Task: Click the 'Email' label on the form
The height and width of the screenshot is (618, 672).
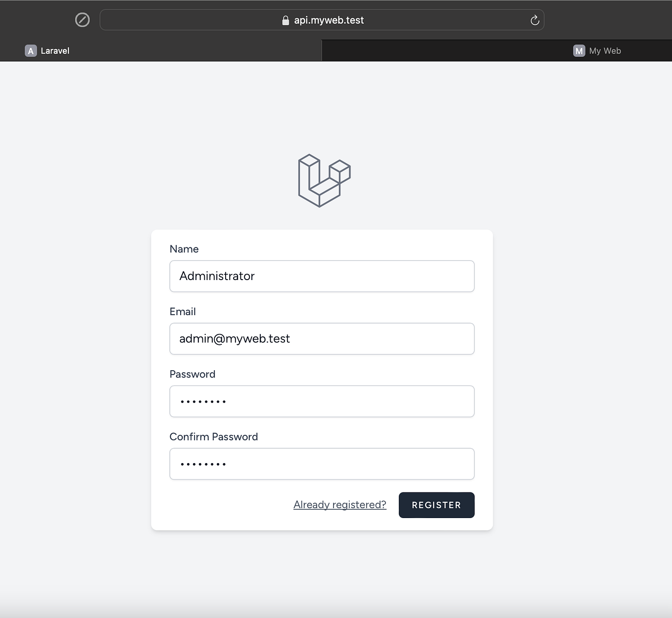Action: [183, 311]
